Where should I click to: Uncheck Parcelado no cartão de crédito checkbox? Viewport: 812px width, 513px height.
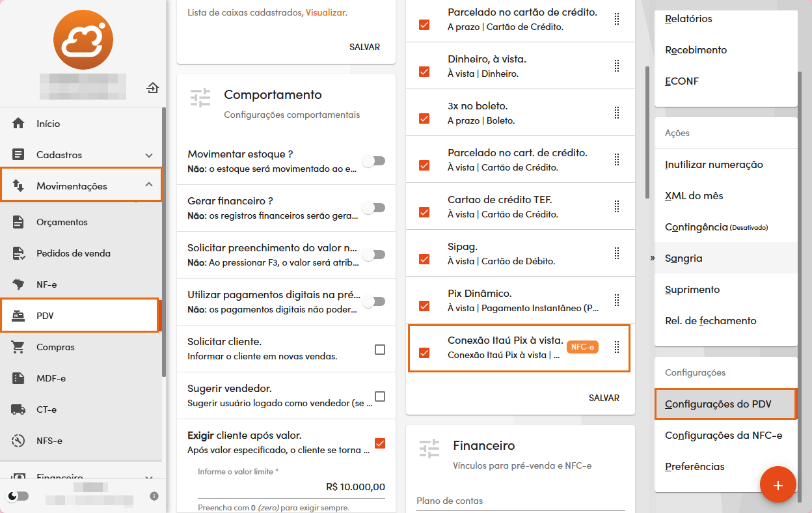tap(424, 25)
